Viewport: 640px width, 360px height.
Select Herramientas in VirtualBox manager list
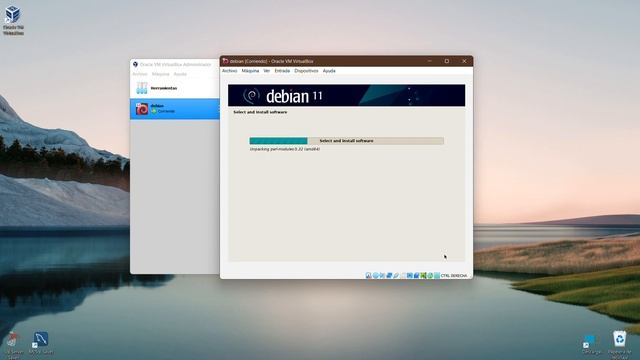point(175,88)
